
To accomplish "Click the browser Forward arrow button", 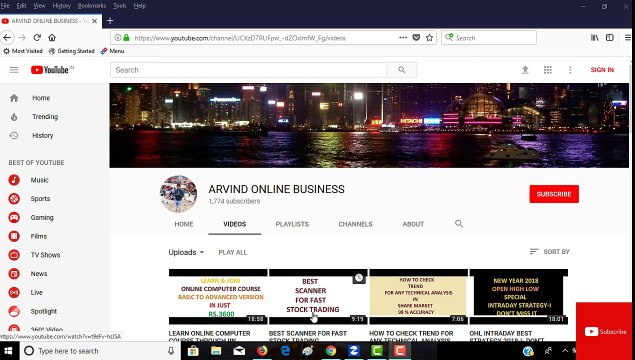I will point(22,38).
